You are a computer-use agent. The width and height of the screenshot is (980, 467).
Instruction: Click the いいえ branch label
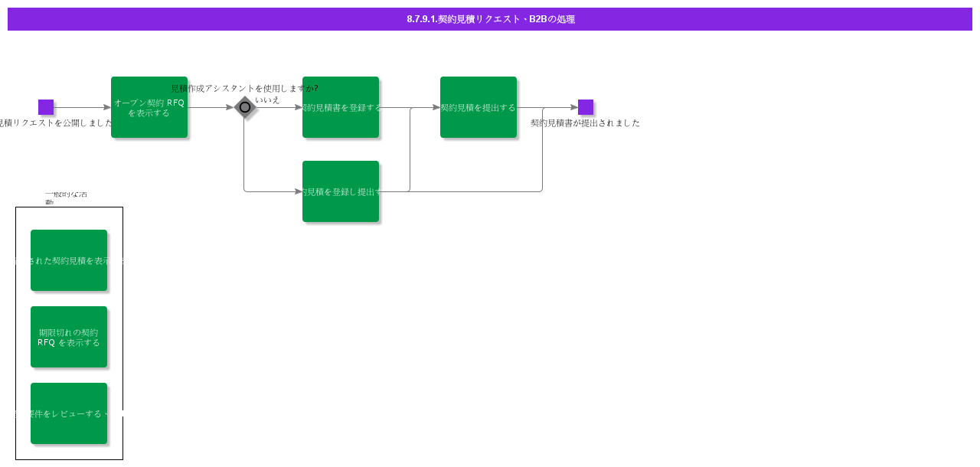[267, 100]
